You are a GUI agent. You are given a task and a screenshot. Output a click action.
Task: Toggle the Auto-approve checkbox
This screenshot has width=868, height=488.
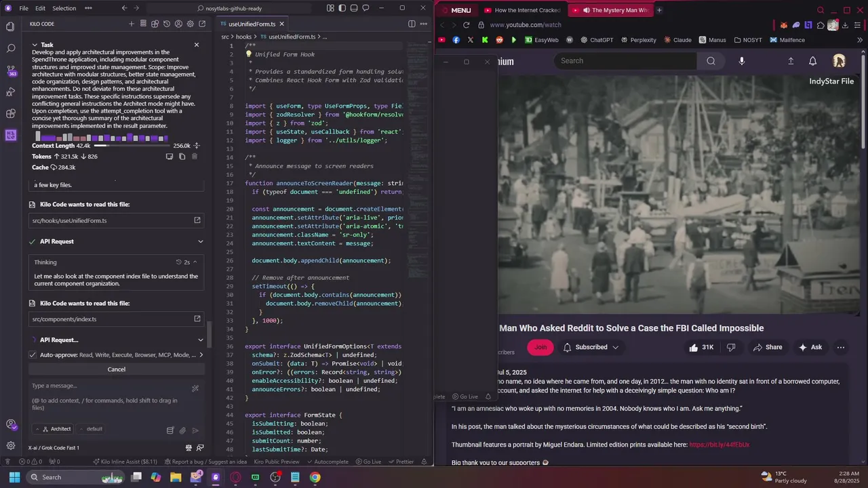click(33, 354)
